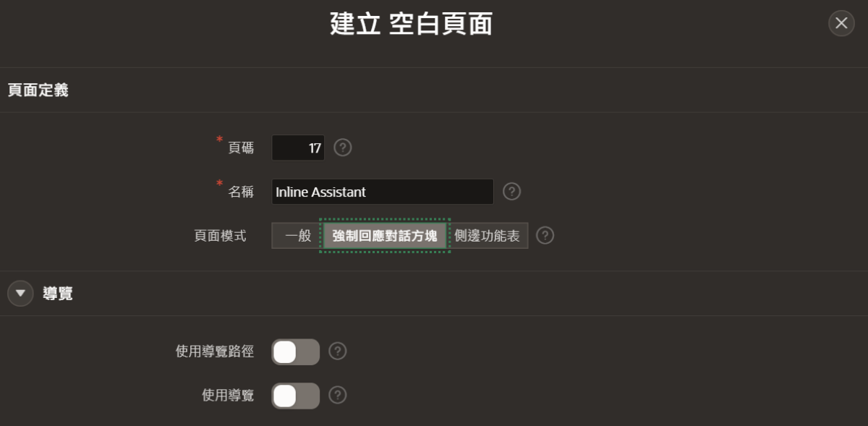Enable the 使用導覽路徑 switch
The height and width of the screenshot is (426, 868).
click(296, 352)
